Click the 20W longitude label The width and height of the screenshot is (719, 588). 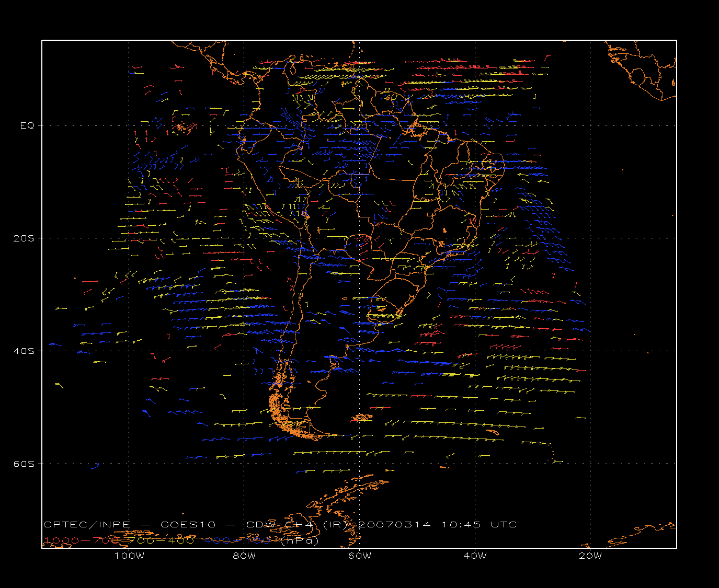tap(590, 556)
